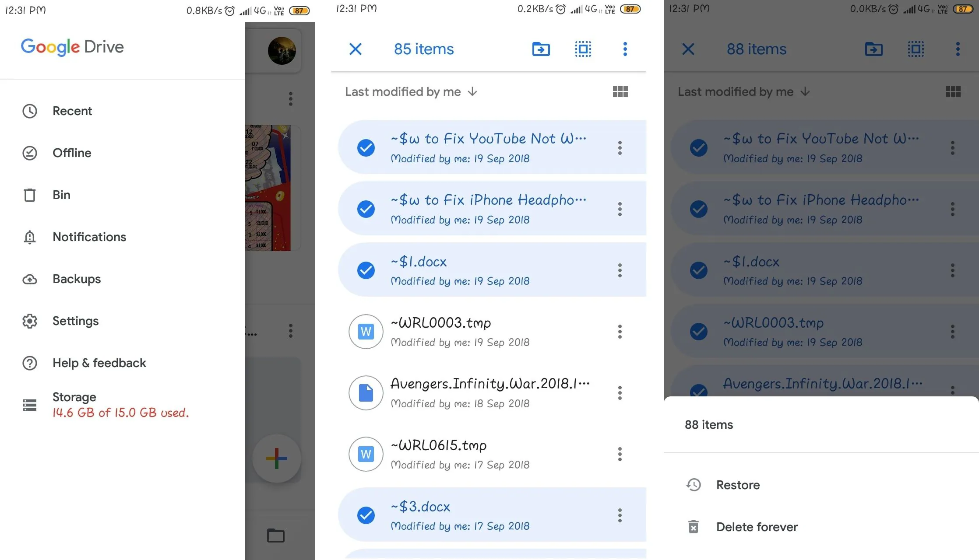The image size is (979, 560).
Task: Open the three-dot overflow menu in header
Action: (624, 49)
